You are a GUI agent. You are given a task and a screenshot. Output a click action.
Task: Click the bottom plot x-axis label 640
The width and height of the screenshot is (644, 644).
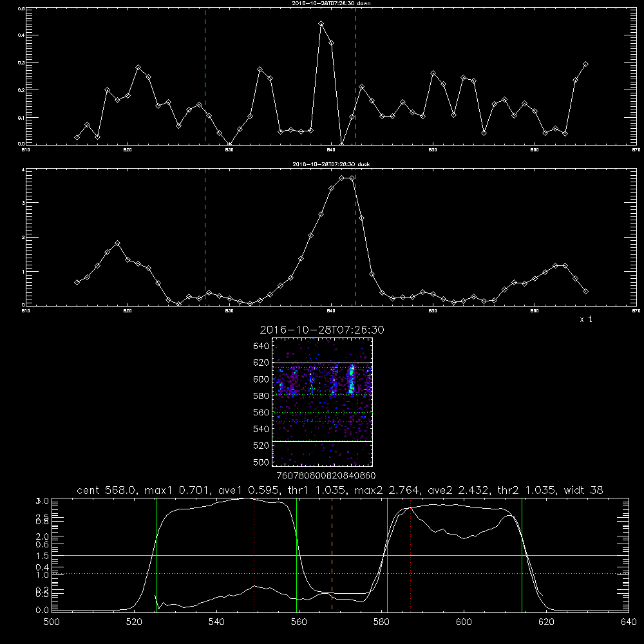coord(629,622)
